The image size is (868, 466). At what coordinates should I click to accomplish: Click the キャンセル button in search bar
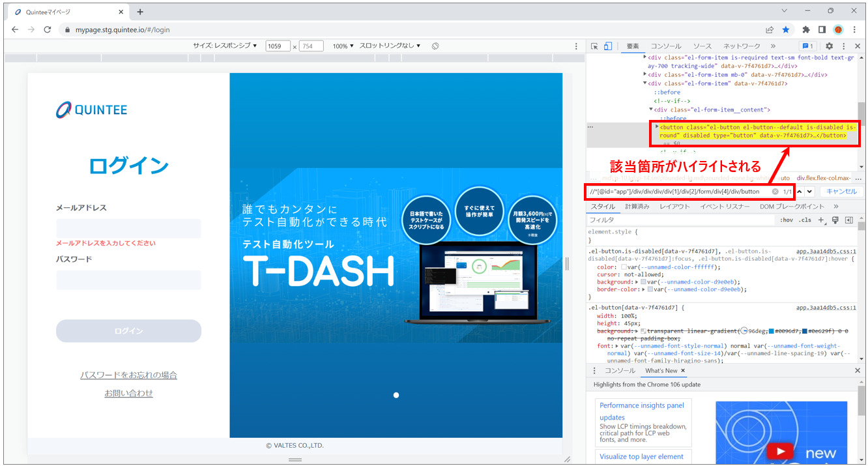tap(841, 192)
